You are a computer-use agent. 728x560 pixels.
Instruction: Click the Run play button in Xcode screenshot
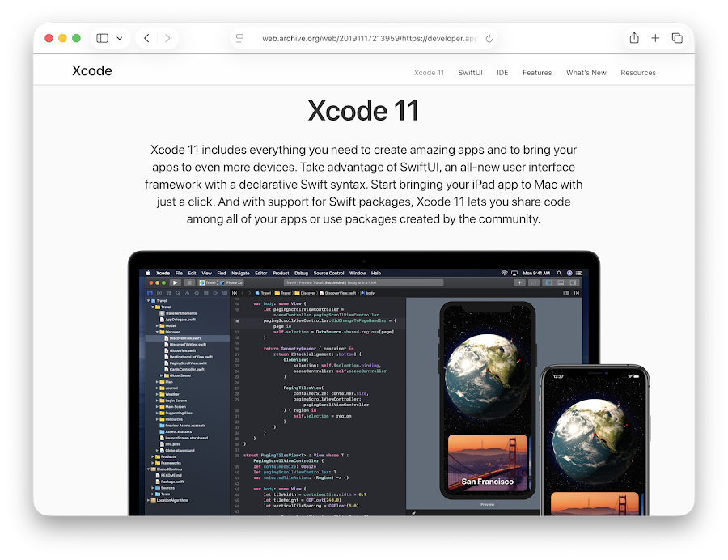point(175,282)
